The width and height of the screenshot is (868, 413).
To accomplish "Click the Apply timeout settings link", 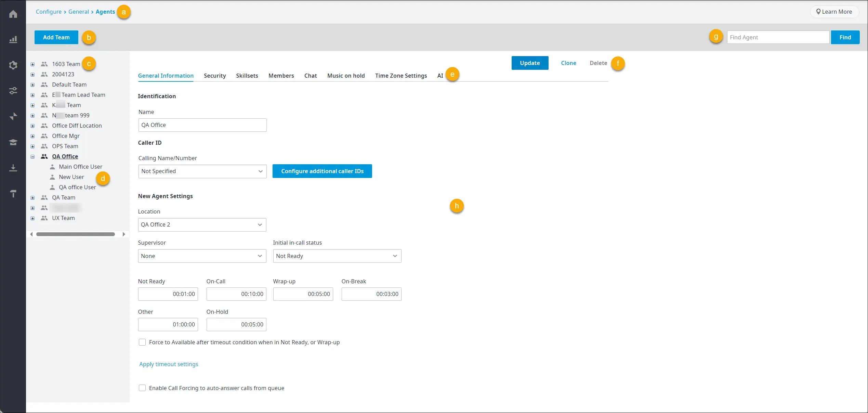I will [169, 364].
